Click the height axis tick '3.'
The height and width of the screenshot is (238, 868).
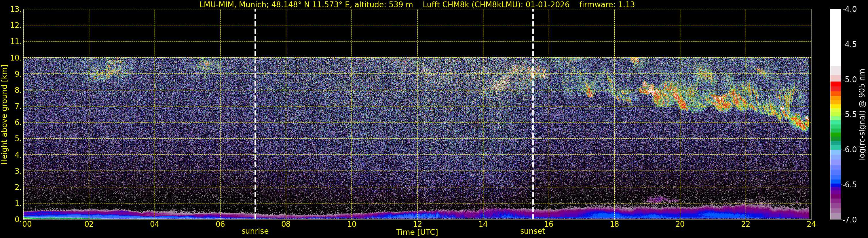[18, 171]
